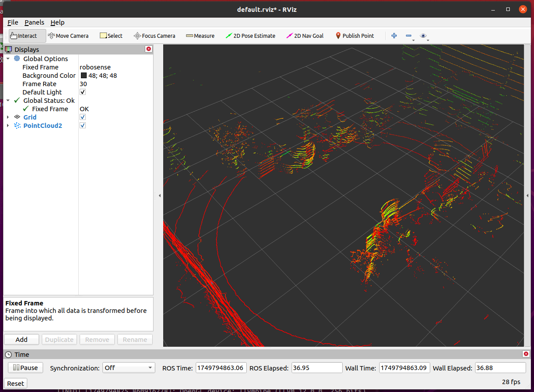This screenshot has height=392, width=534.
Task: Collapse the Global Options tree node
Action: pos(8,58)
